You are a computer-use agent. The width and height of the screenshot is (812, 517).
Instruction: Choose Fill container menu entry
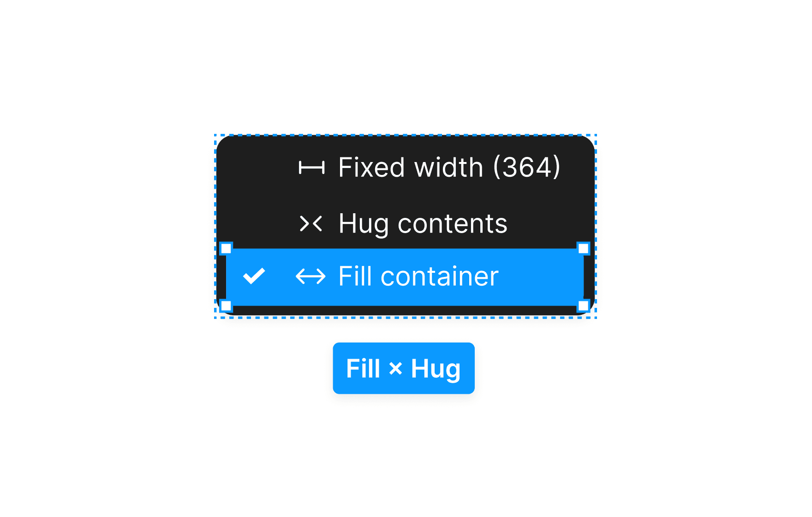405,277
